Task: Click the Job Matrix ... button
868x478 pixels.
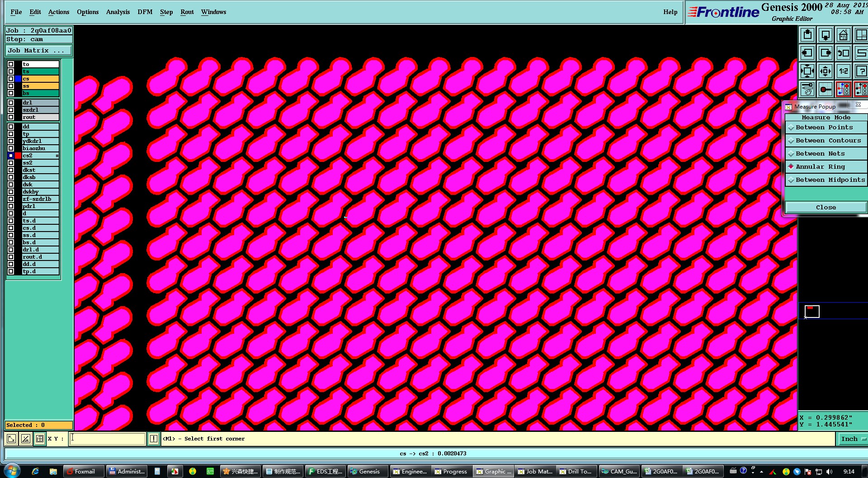Action: pyautogui.click(x=38, y=51)
